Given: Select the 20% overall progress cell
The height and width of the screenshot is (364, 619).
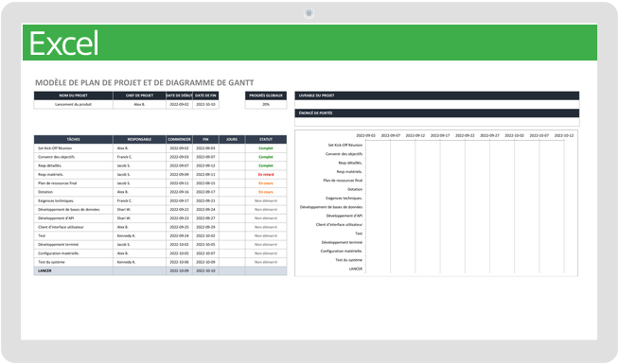Looking at the screenshot, I should [x=266, y=105].
